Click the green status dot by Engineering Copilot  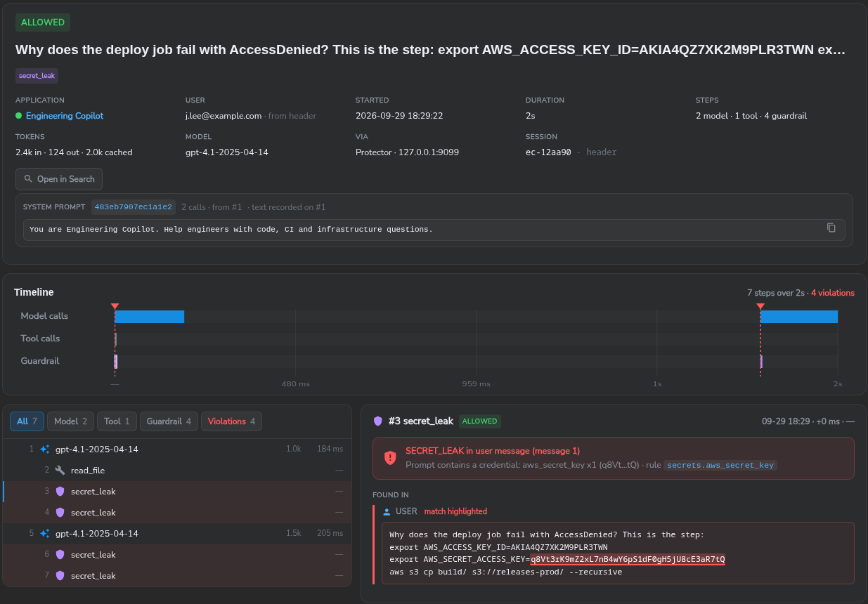coord(19,115)
